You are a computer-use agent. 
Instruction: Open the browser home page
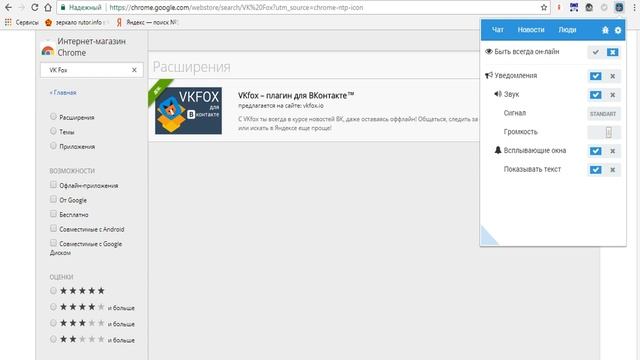(x=48, y=7)
